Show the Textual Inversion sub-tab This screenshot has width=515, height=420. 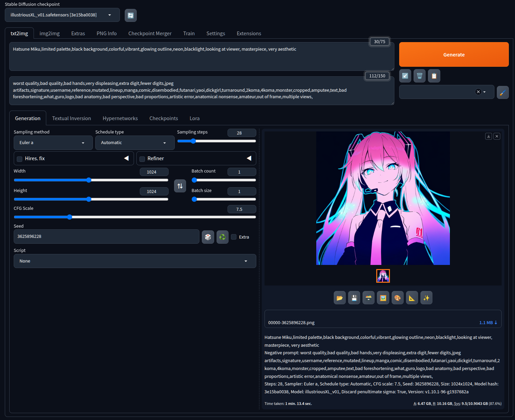pos(72,118)
